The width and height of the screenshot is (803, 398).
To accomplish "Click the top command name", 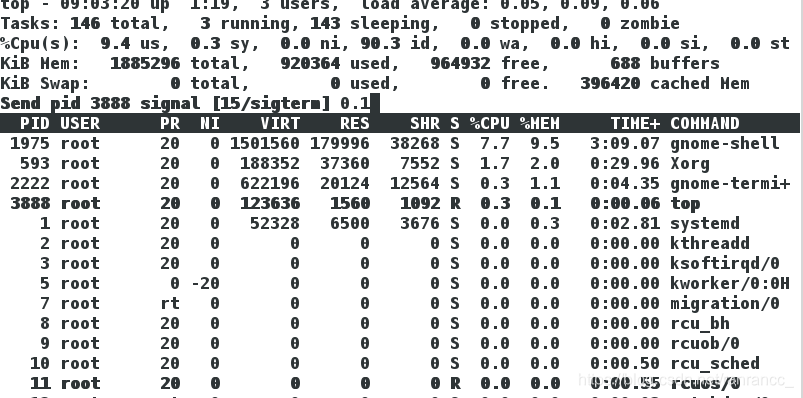I will (685, 204).
